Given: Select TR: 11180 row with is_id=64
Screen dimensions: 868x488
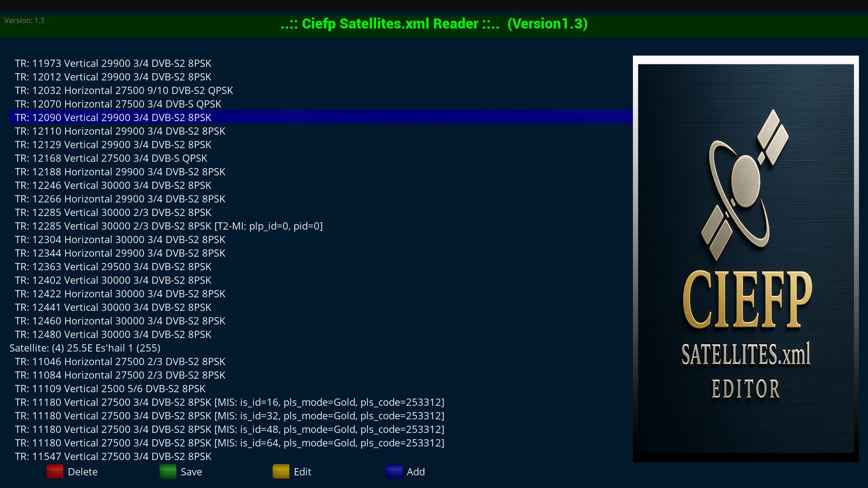Looking at the screenshot, I should (321, 443).
